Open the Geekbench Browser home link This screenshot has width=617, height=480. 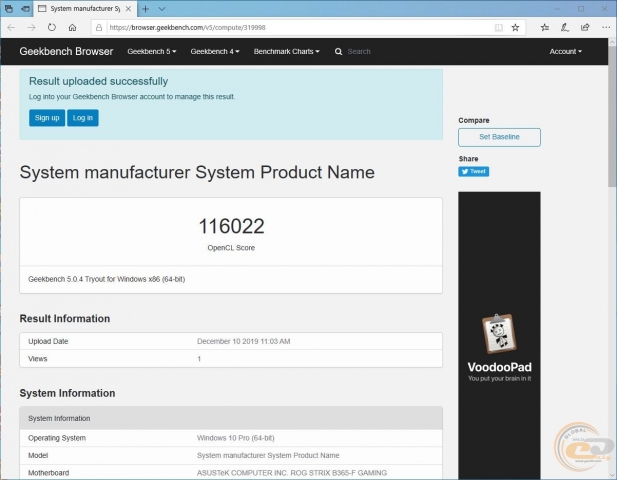(x=66, y=52)
